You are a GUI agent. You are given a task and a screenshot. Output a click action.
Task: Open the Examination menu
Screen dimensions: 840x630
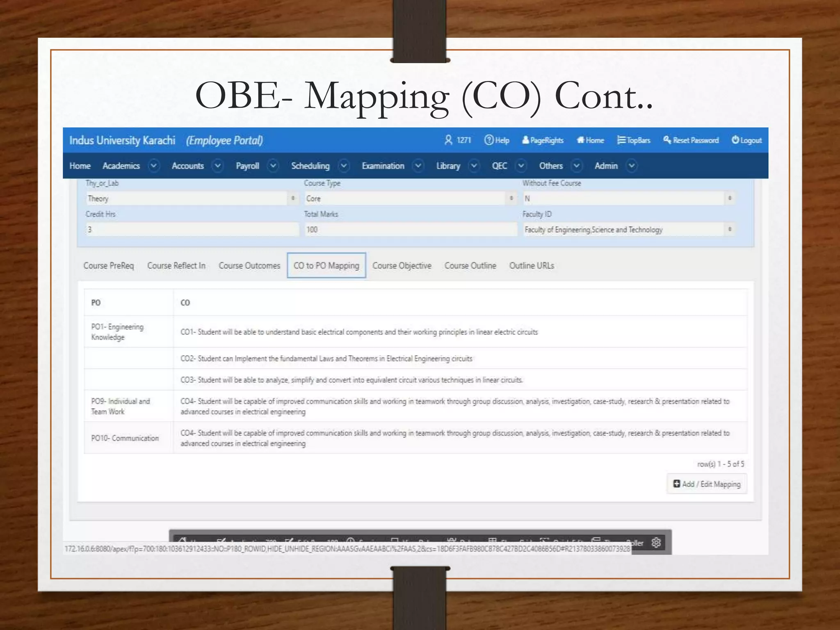click(x=383, y=166)
